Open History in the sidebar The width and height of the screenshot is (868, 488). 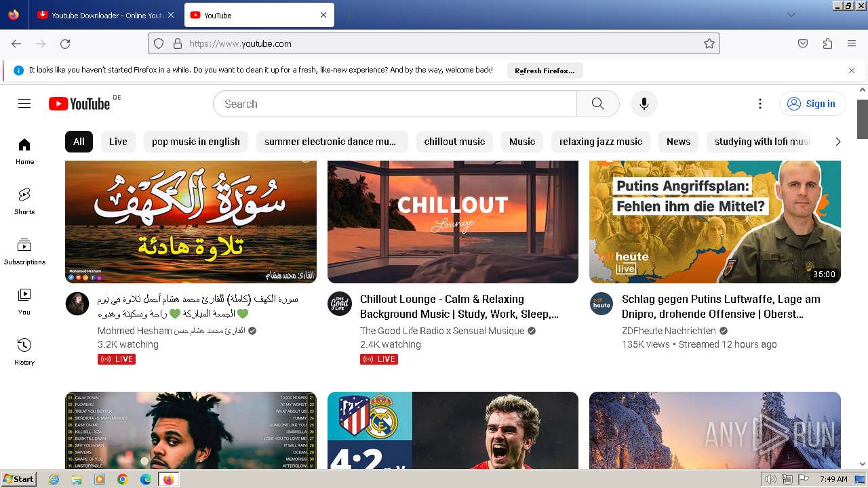[24, 352]
